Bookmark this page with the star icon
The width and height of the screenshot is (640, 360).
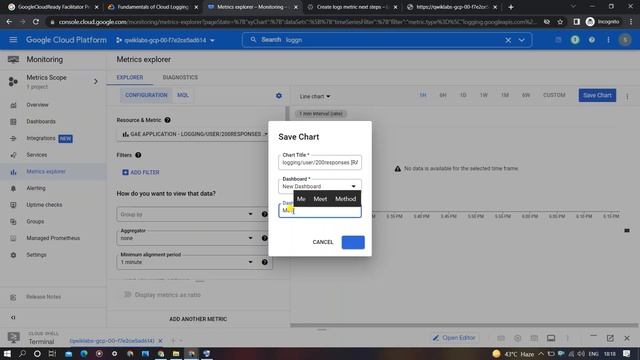click(560, 22)
